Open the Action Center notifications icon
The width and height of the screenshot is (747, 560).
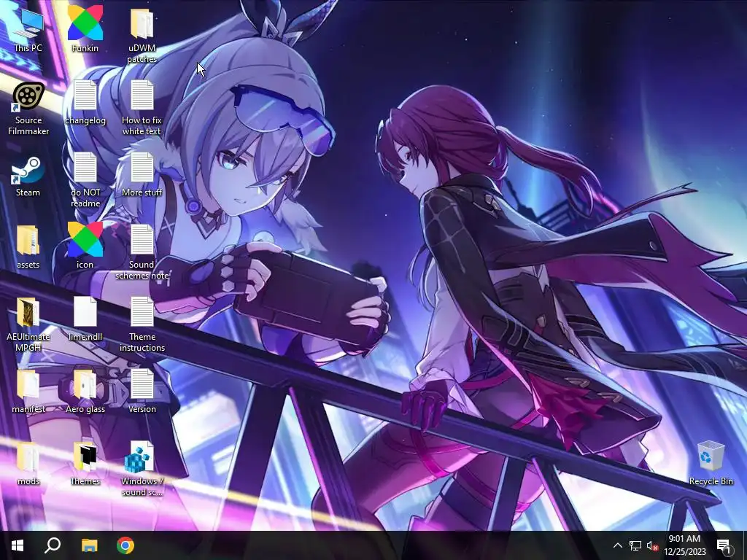[724, 546]
